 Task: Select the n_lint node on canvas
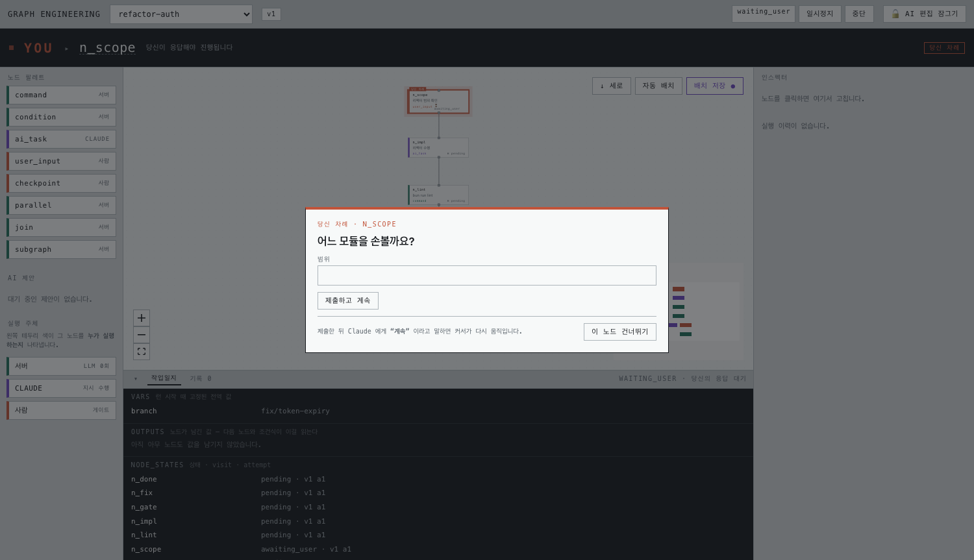coord(438,195)
